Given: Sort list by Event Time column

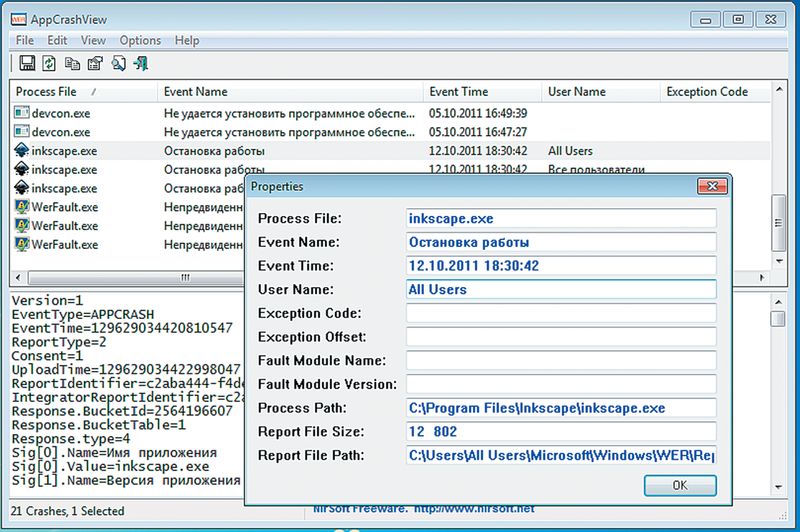Looking at the screenshot, I should 480,91.
